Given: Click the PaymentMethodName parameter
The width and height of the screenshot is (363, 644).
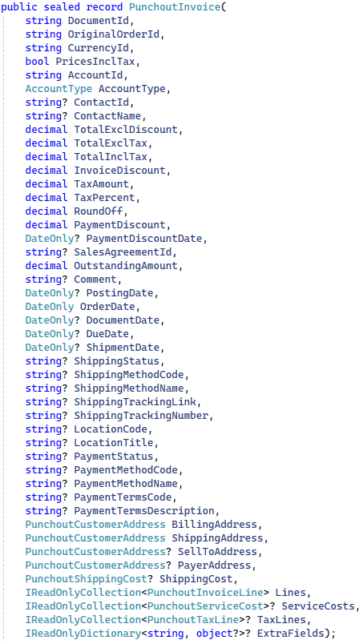Looking at the screenshot, I should click(126, 484).
